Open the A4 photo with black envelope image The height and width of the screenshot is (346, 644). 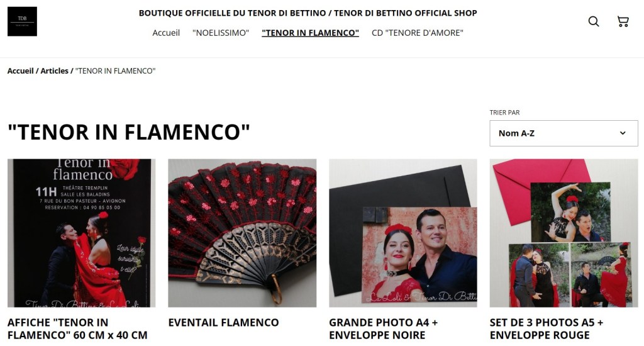point(403,233)
